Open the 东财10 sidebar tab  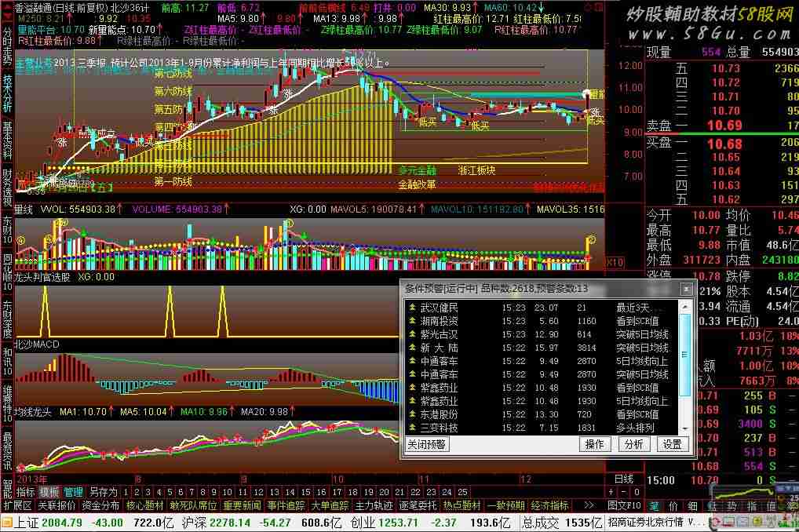tap(7, 231)
